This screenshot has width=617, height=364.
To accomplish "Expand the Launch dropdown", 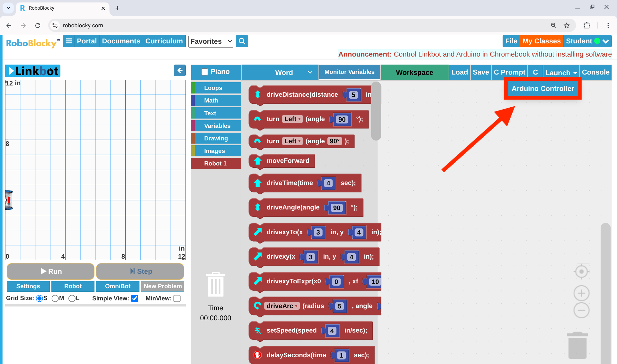I will click(561, 72).
